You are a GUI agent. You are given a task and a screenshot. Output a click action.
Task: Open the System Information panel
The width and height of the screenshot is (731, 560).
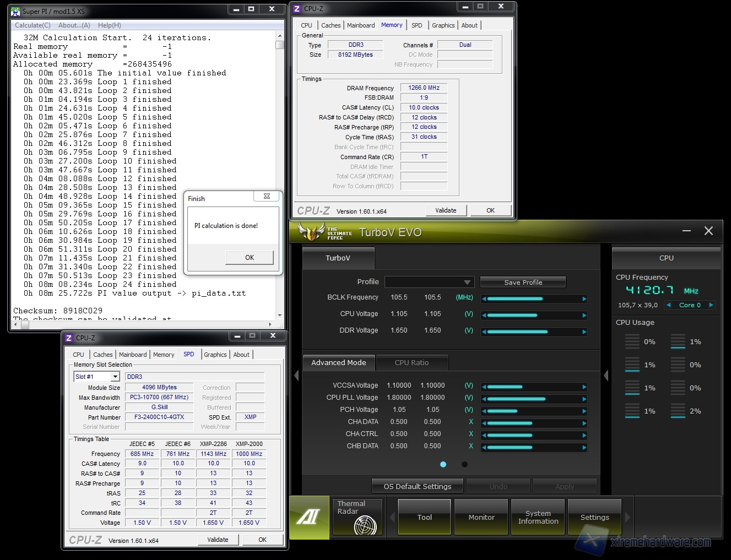coord(538,517)
